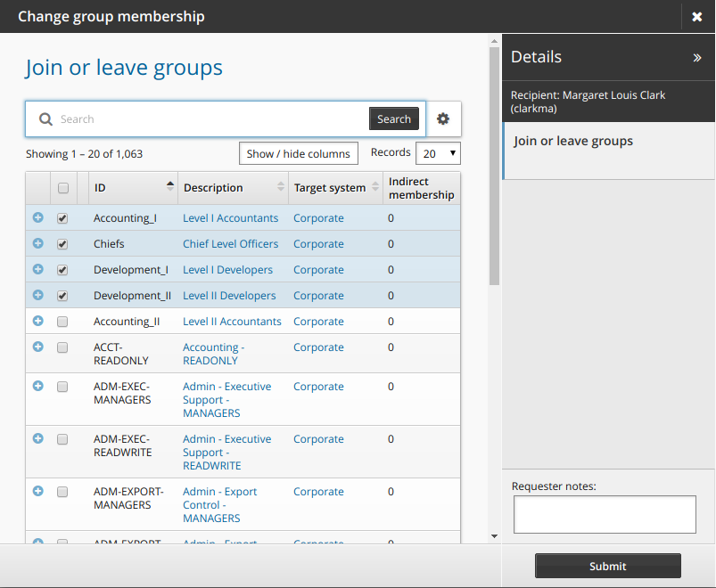The image size is (716, 588).
Task: Click the Target system sort control
Action: point(375,188)
